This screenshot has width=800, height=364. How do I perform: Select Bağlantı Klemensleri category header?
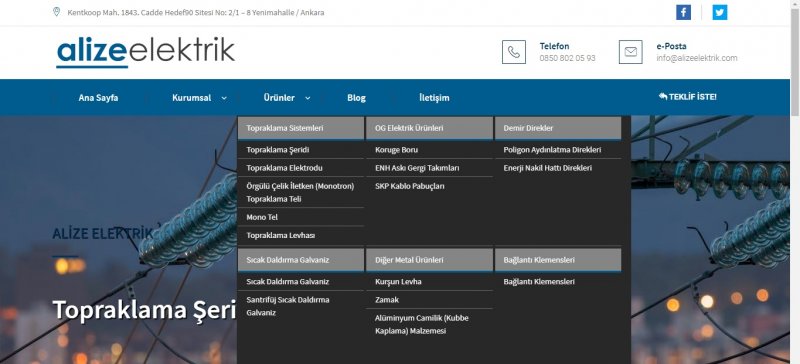558,260
